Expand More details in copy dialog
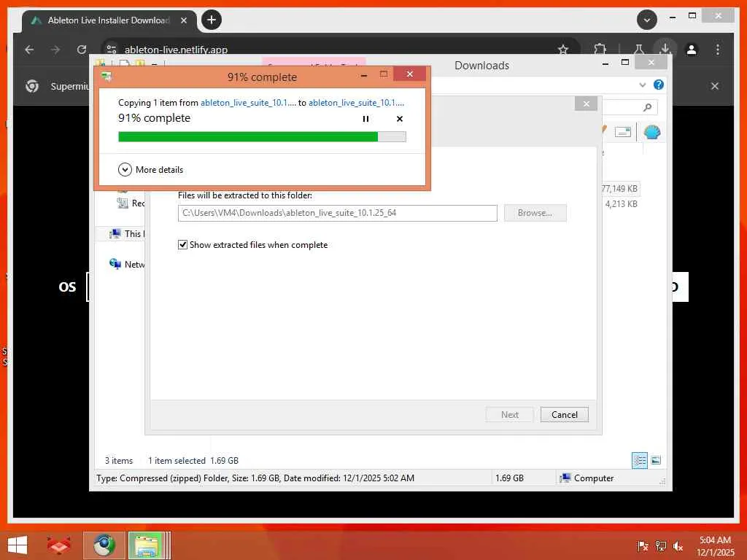The height and width of the screenshot is (560, 747). click(150, 169)
